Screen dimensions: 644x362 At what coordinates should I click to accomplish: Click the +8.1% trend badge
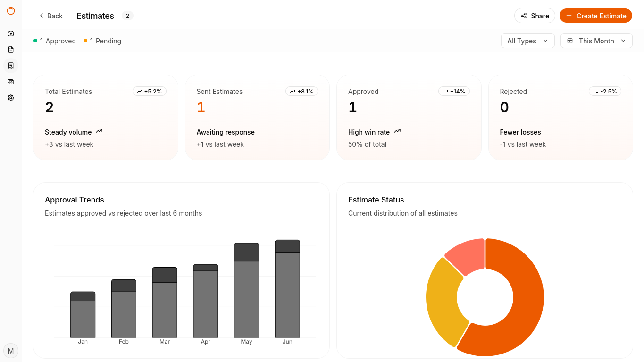pos(301,91)
